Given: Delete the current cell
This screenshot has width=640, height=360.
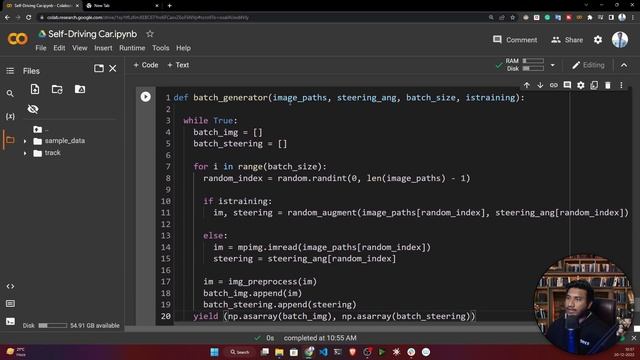Looking at the screenshot, I should [608, 85].
